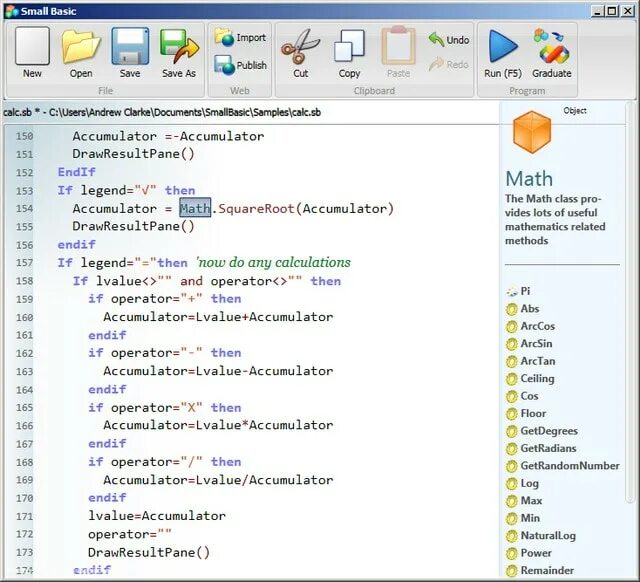The width and height of the screenshot is (640, 582).
Task: Click Accumulator=Lvalue-Accumulator on line 163
Action: coord(218,371)
